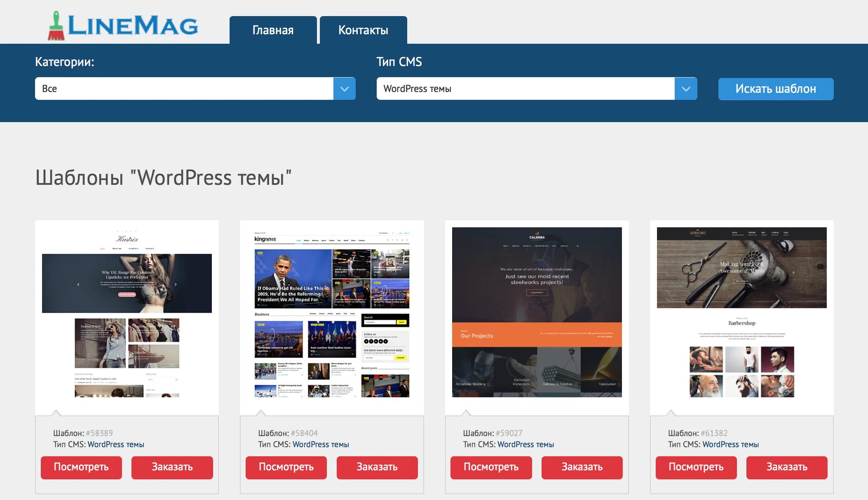868x500 pixels.
Task: Open the Контакты tab
Action: (363, 30)
